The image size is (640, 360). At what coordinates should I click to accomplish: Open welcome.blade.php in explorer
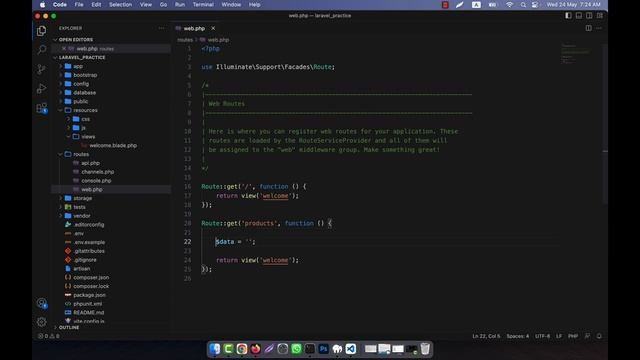click(113, 146)
